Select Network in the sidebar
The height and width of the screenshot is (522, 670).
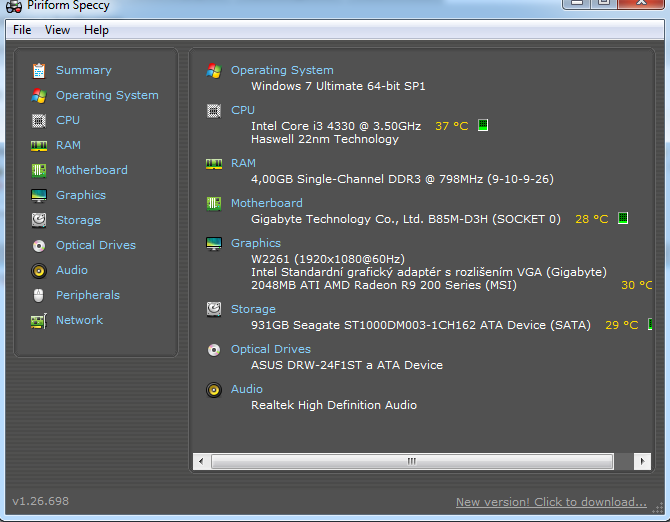tap(79, 320)
